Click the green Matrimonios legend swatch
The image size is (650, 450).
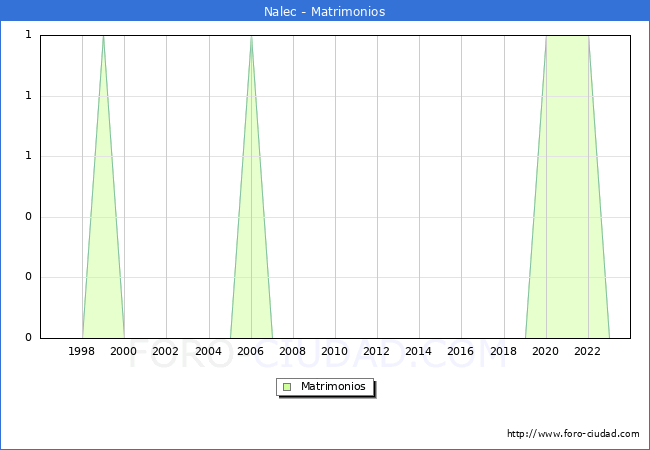(x=287, y=387)
